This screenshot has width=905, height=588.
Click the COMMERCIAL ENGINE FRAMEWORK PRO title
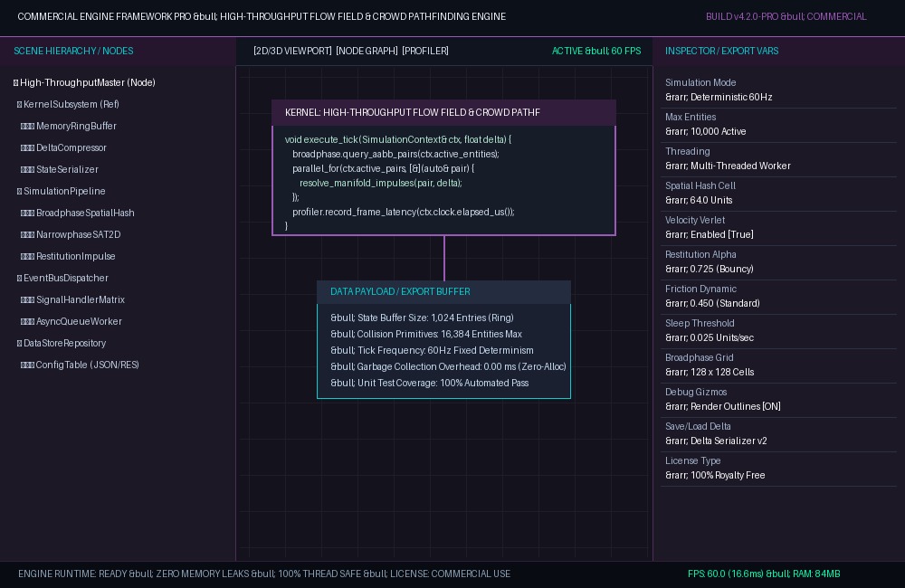pos(262,16)
